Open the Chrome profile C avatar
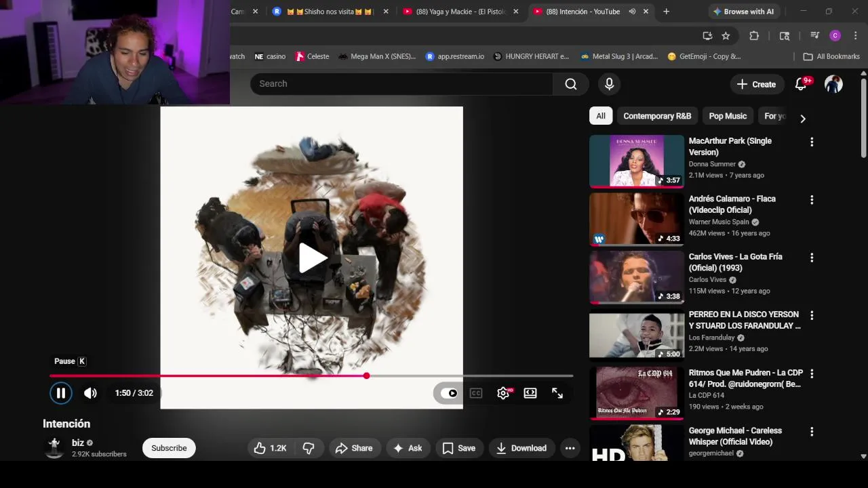Image resolution: width=868 pixels, height=488 pixels. click(x=835, y=36)
